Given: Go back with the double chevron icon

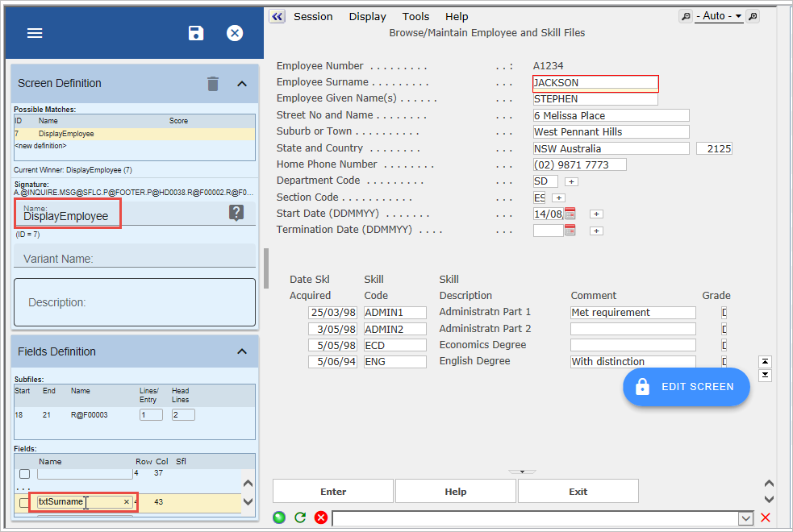Looking at the screenshot, I should [x=278, y=16].
